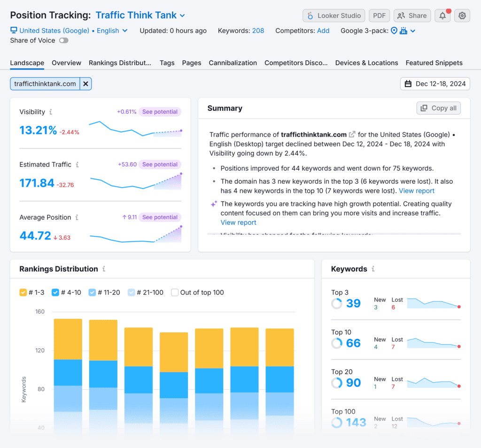Click the notifications bell icon
Image resolution: width=481 pixels, height=448 pixels.
[x=442, y=16]
